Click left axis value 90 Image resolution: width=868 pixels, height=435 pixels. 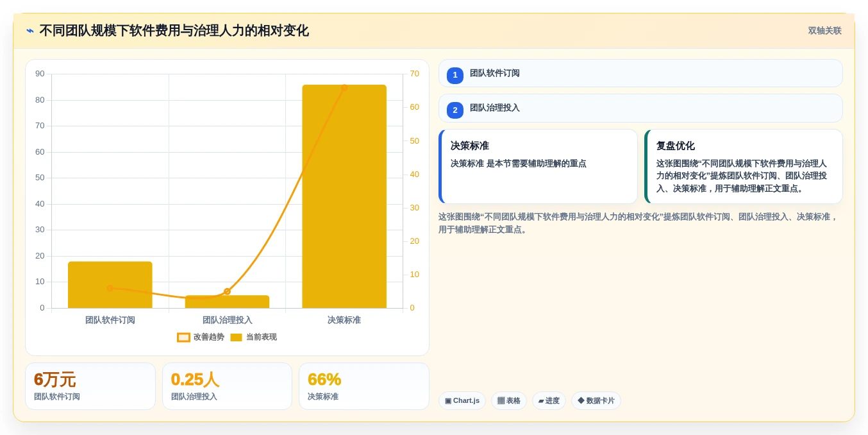tap(40, 74)
